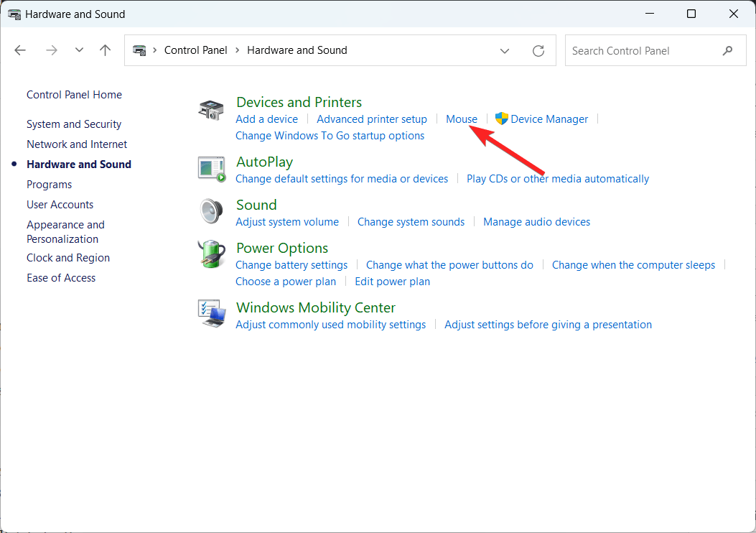Click Add a device link
756x533 pixels.
(266, 119)
